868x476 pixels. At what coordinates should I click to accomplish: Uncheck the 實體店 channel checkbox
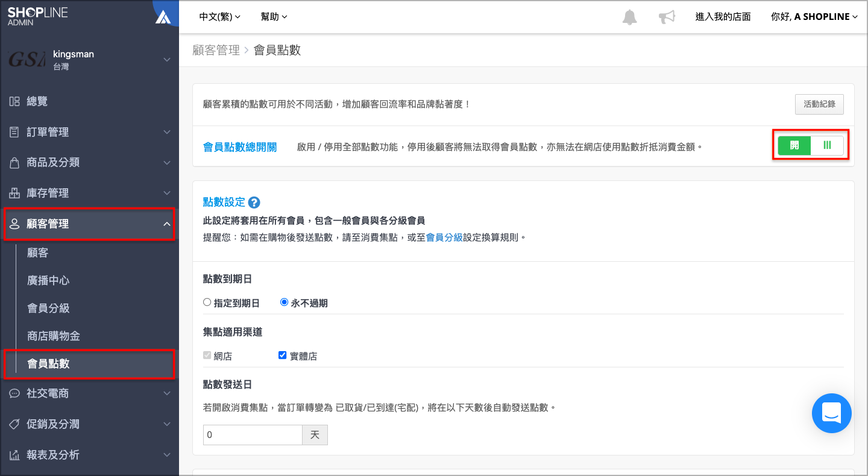[x=282, y=355]
